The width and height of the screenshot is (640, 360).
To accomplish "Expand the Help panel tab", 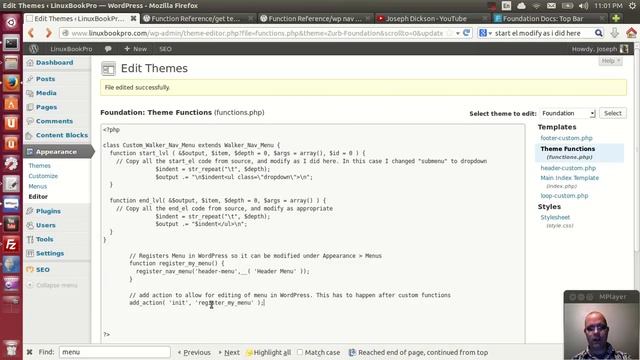I will coord(611,61).
